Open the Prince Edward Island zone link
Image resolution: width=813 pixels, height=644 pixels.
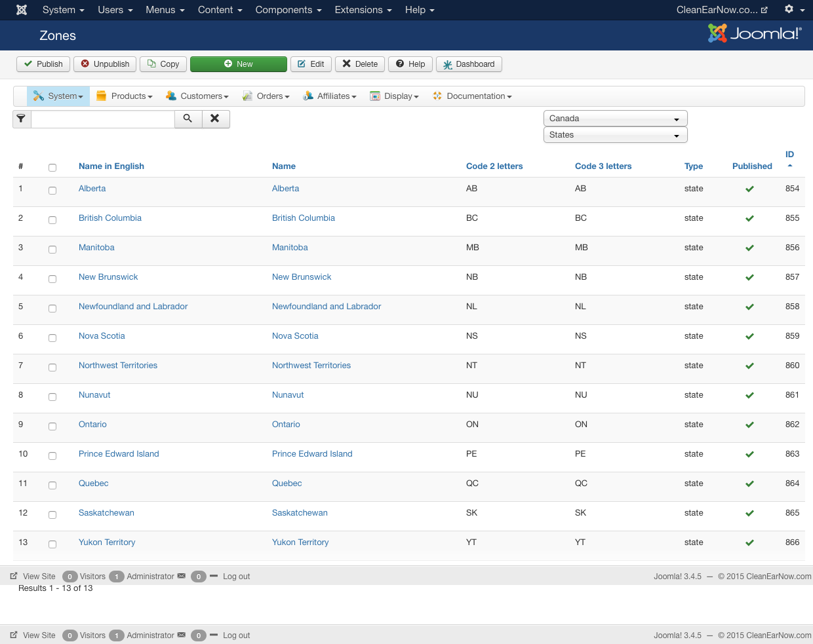pyautogui.click(x=119, y=454)
